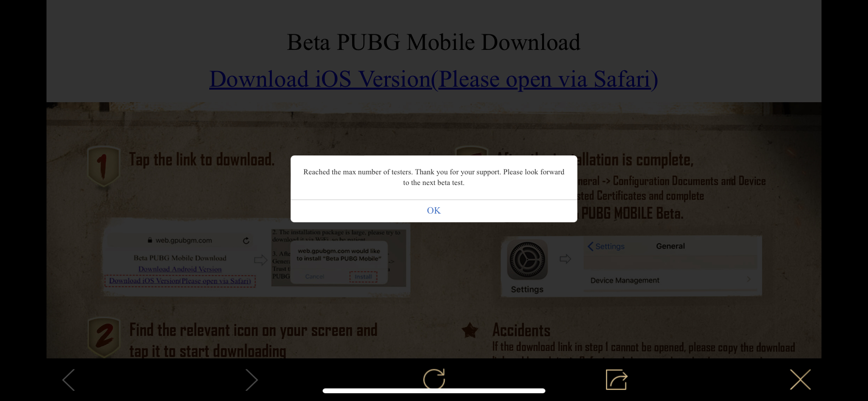Click the star icon beside Accidents

pos(470,330)
